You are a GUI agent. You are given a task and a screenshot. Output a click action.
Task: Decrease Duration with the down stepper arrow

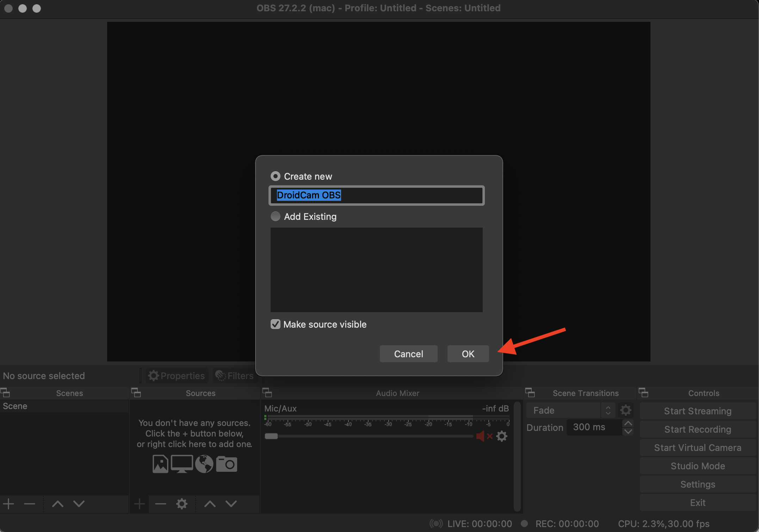point(628,431)
